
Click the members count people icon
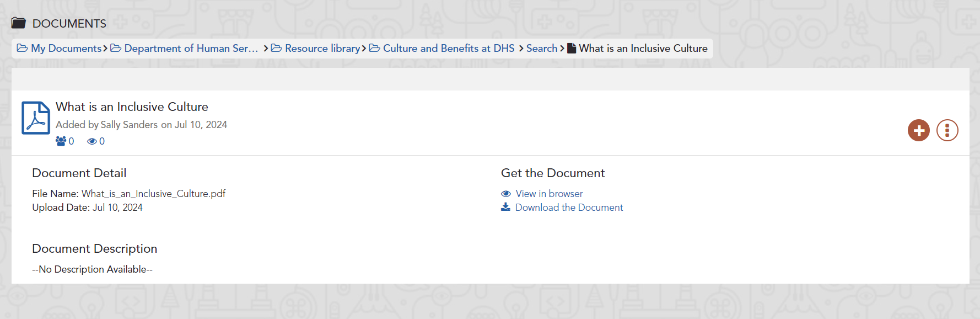pyautogui.click(x=61, y=141)
